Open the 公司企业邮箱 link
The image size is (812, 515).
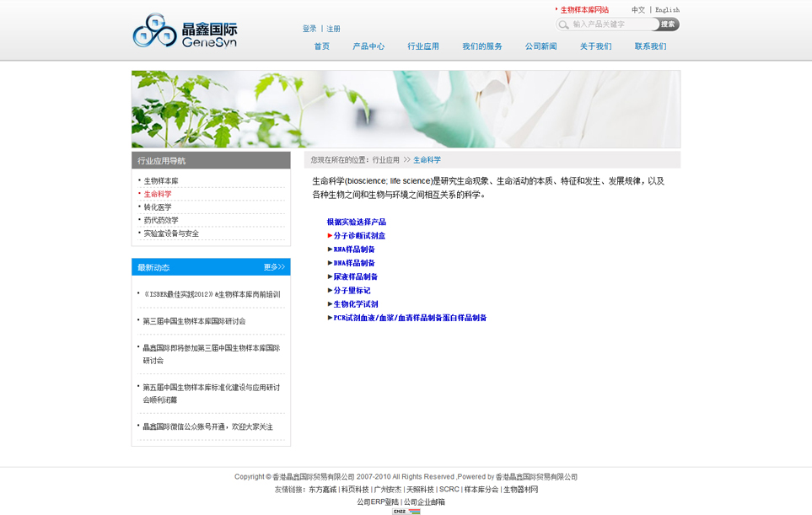coord(425,502)
